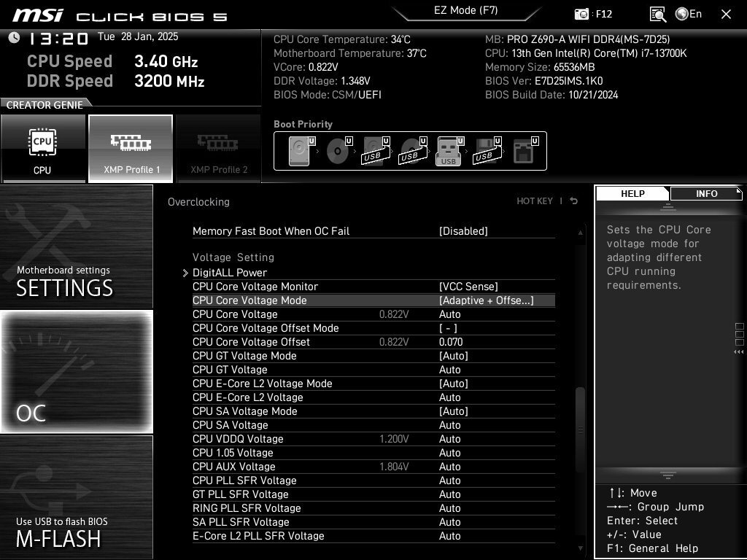Image resolution: width=747 pixels, height=560 pixels.
Task: Open the OC overclocking section
Action: (76, 372)
